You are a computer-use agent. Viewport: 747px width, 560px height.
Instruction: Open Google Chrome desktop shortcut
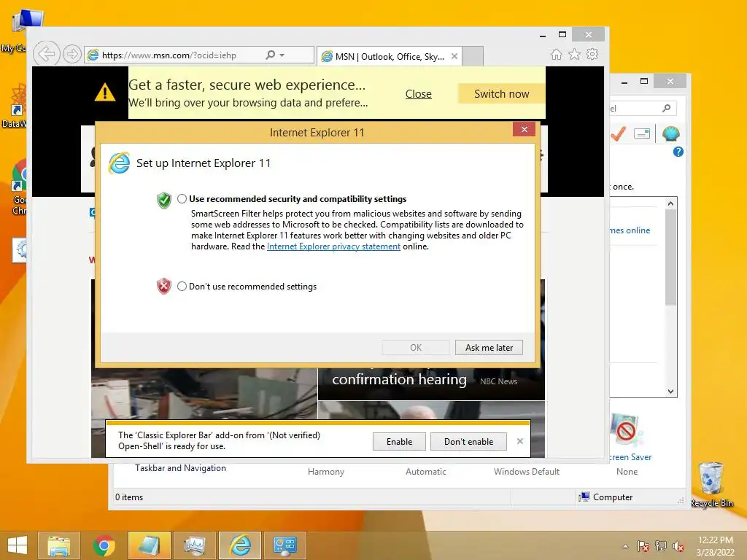(19, 187)
